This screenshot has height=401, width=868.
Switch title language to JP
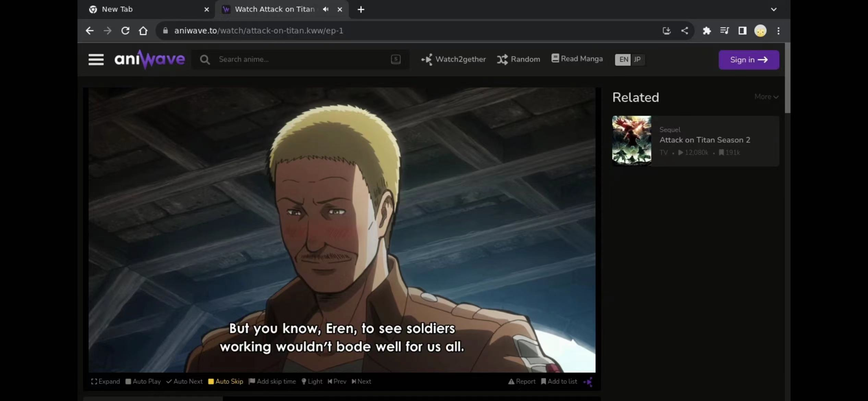(637, 60)
